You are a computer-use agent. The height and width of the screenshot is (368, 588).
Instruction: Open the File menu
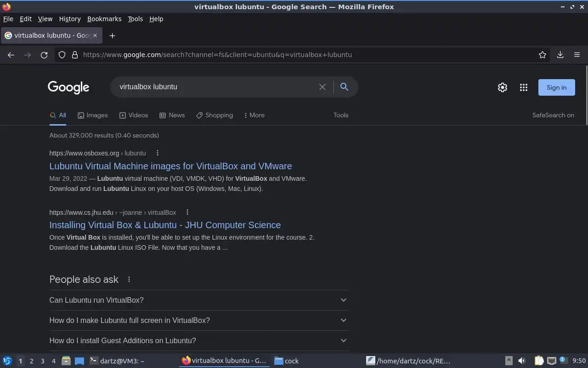[x=8, y=19]
